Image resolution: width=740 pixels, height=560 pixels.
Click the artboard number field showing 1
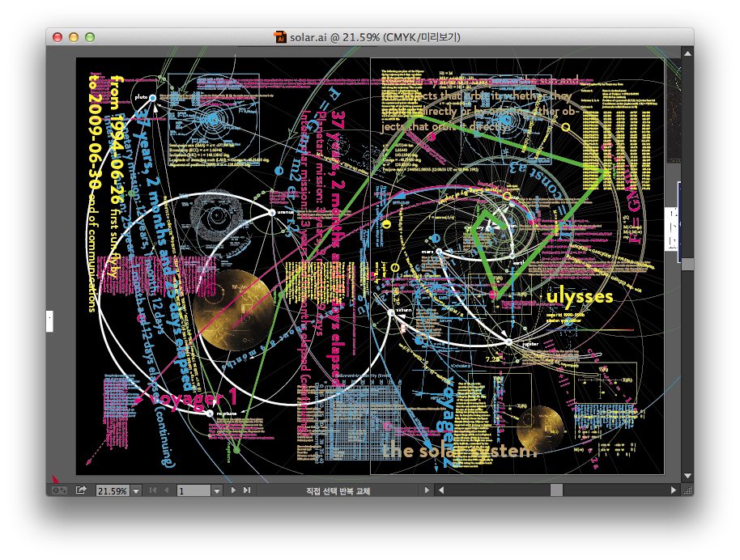point(194,490)
